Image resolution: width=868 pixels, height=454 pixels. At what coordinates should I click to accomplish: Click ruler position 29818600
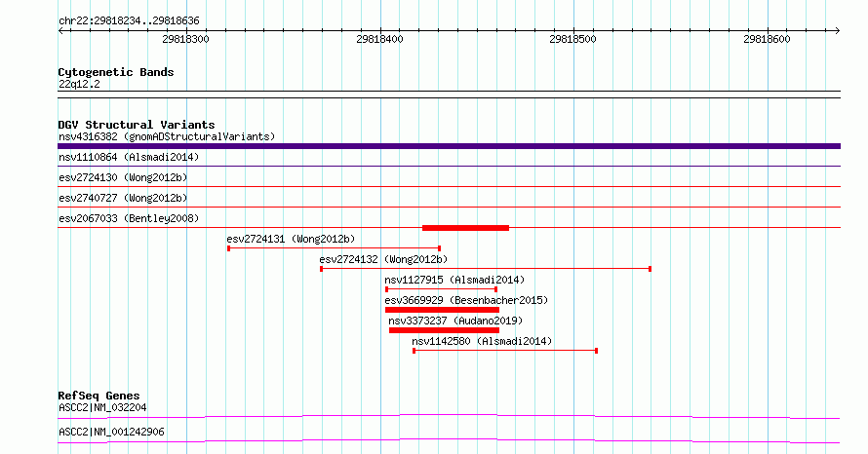[x=767, y=39]
